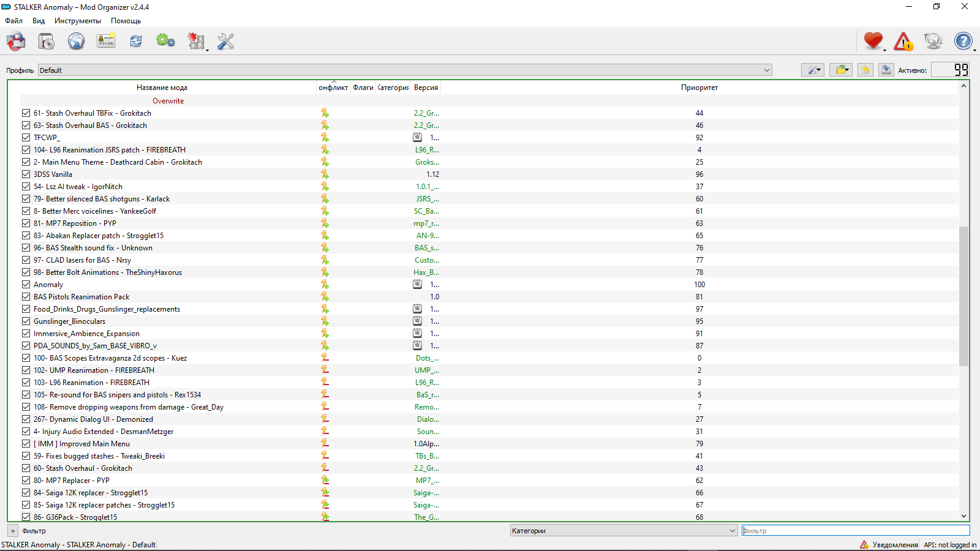Select mod 108- Remove dropping weapons from damage
The height and width of the screenshot is (551, 980).
click(129, 407)
